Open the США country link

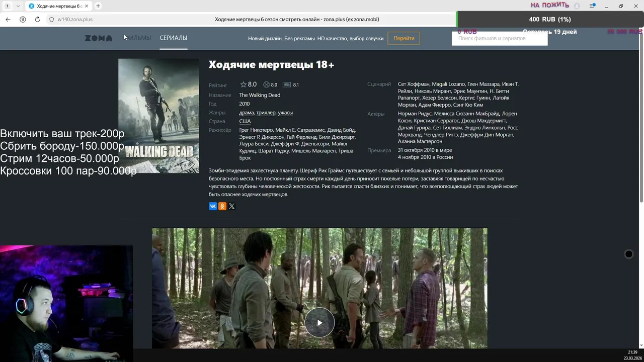pos(245,121)
